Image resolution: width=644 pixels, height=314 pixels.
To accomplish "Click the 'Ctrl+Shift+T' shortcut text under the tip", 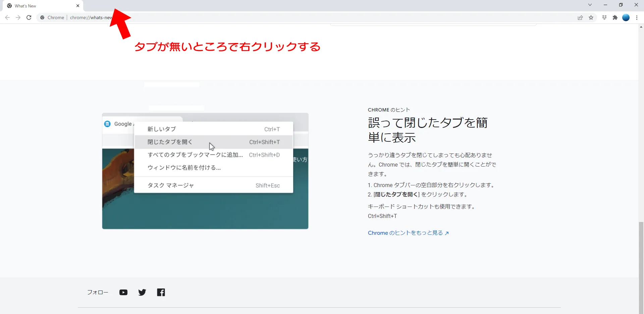I will click(382, 216).
